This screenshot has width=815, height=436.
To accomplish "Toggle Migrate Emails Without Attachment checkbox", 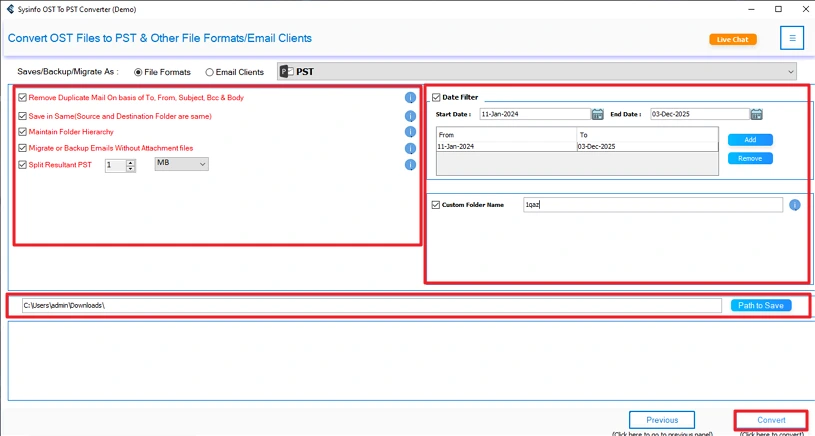I will (22, 148).
